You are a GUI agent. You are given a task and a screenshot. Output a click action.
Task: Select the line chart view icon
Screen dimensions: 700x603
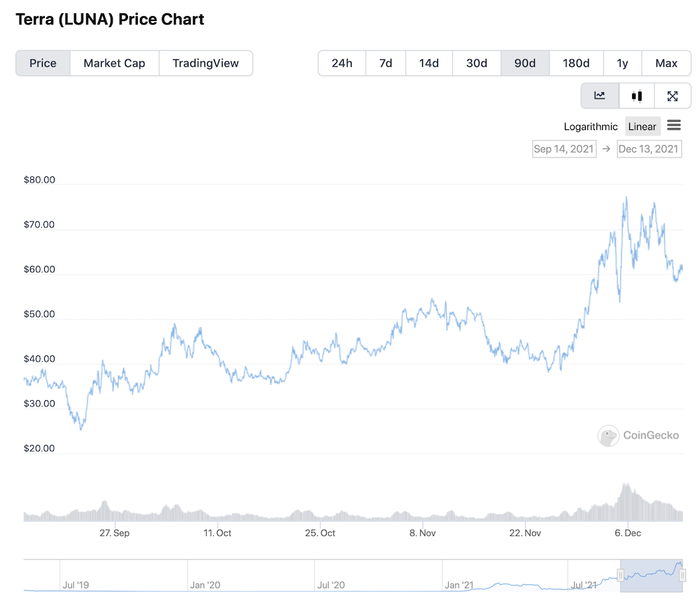click(600, 95)
